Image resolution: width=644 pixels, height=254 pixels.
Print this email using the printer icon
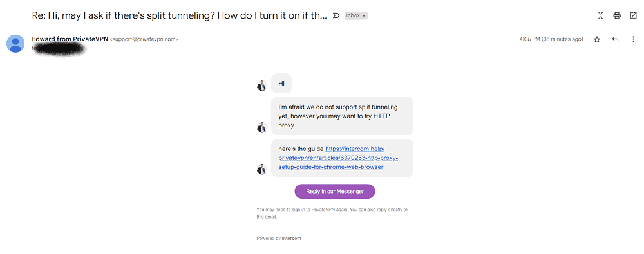point(616,15)
